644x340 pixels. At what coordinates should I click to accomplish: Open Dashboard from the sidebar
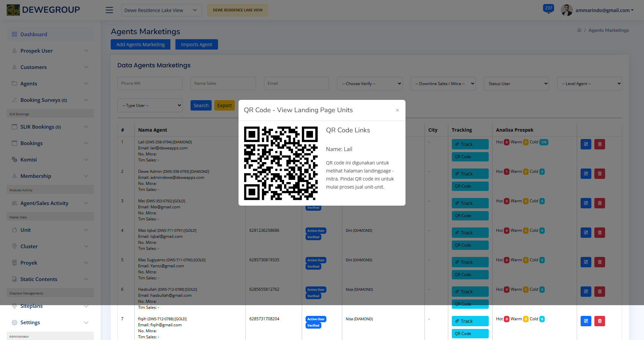34,34
